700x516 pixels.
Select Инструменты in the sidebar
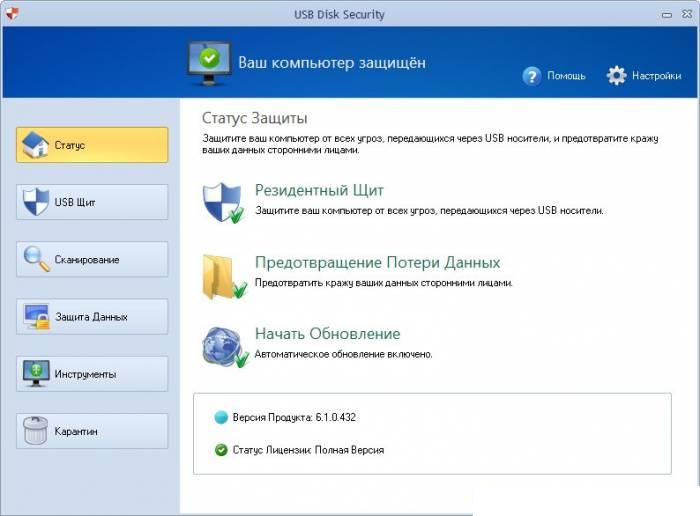point(92,374)
